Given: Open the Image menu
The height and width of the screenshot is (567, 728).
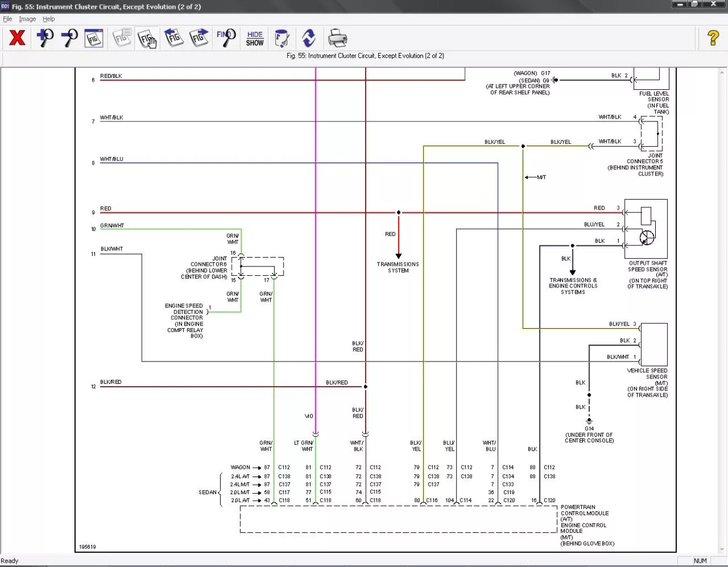Looking at the screenshot, I should [27, 19].
